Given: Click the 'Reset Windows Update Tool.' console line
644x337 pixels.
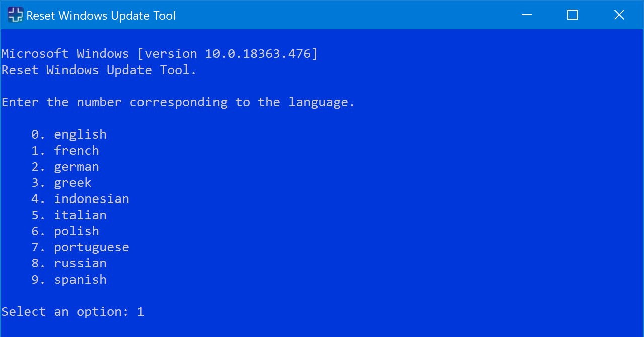Looking at the screenshot, I should 99,70.
